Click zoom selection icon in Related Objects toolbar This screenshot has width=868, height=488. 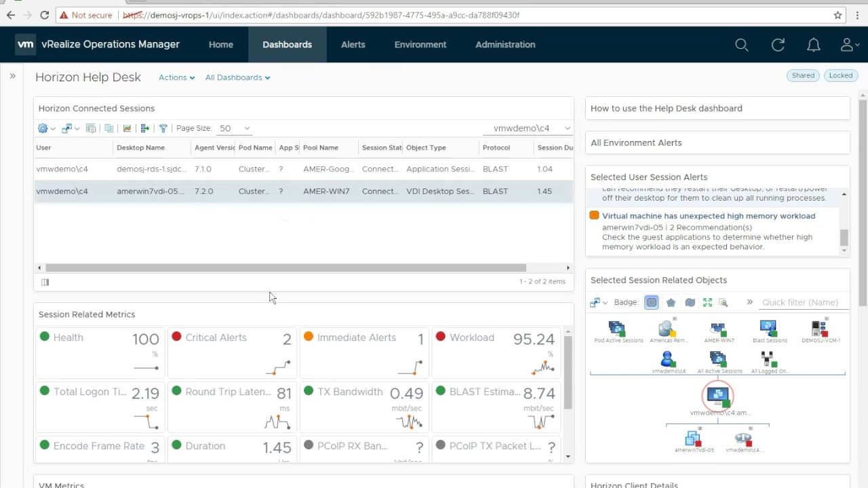pyautogui.click(x=724, y=302)
